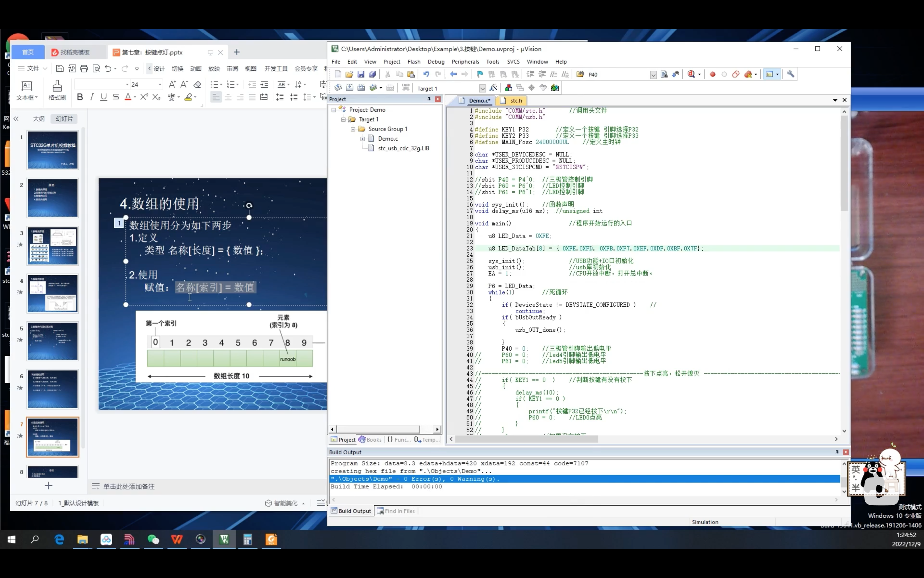
Task: Increase indent in WPS ribbon
Action: click(264, 84)
